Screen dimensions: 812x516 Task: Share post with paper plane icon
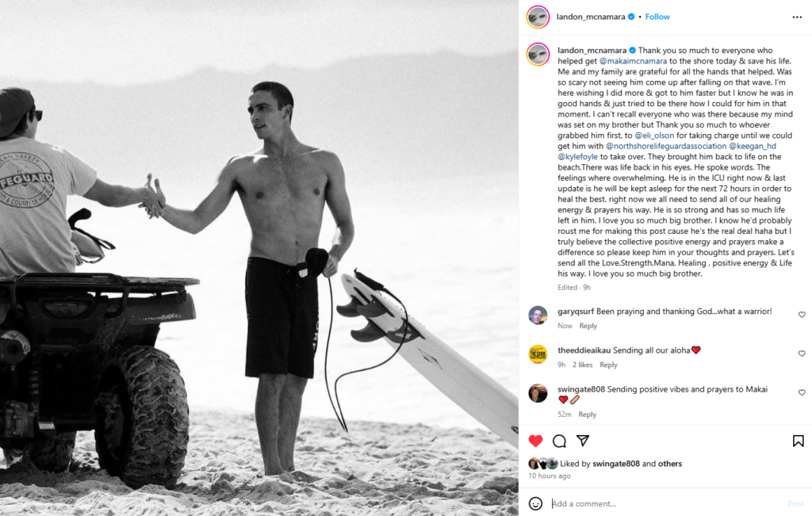tap(583, 441)
